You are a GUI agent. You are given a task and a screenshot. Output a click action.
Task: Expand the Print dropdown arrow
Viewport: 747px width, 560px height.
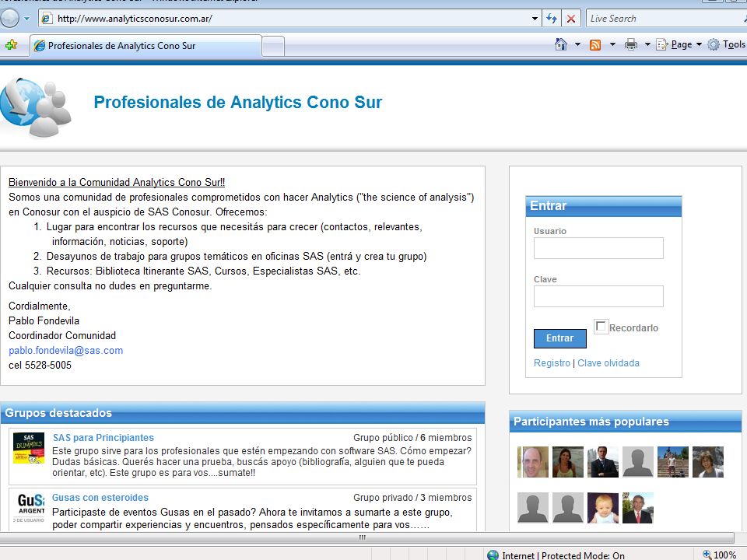[x=647, y=45]
